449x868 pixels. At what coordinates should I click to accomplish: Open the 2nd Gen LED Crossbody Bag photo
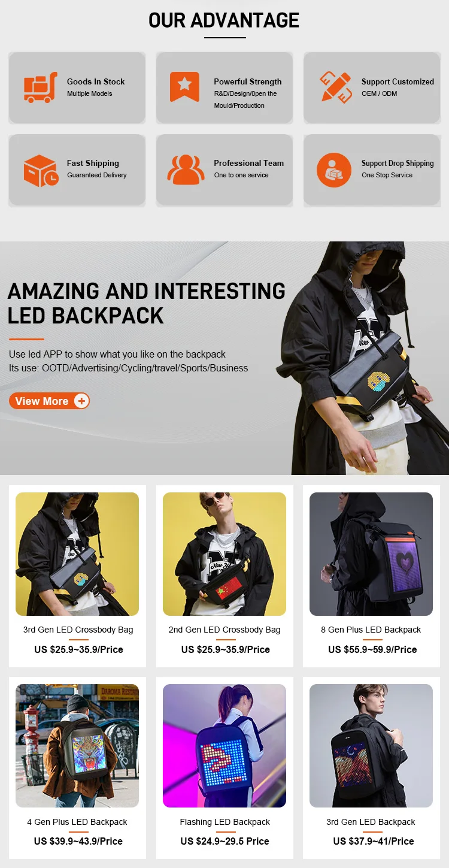[224, 554]
